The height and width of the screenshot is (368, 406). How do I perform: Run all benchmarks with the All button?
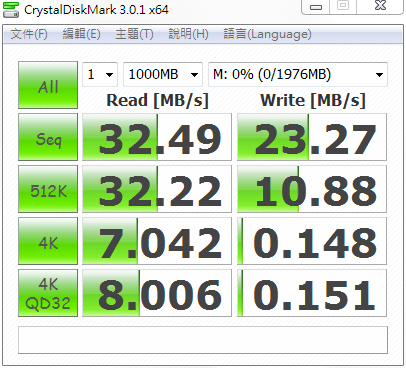[x=48, y=85]
